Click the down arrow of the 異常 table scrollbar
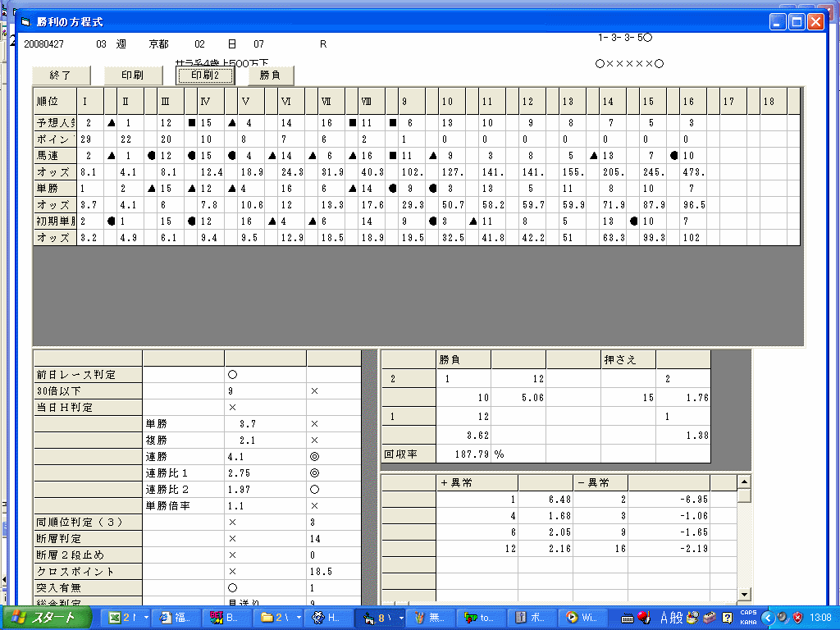This screenshot has height=630, width=840. click(x=743, y=594)
